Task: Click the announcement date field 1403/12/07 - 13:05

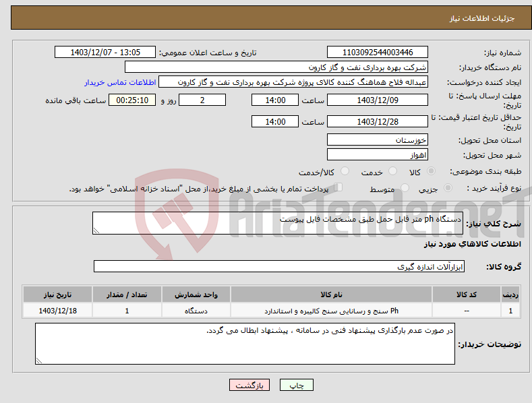Action: pos(105,53)
